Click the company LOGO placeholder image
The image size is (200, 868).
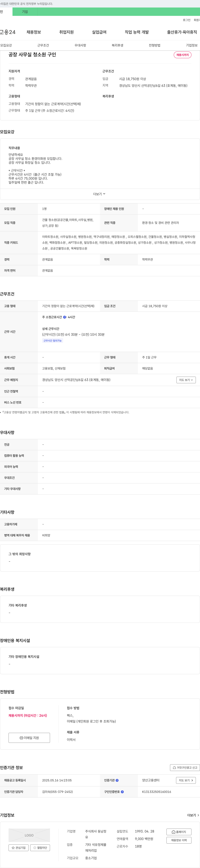29,835
